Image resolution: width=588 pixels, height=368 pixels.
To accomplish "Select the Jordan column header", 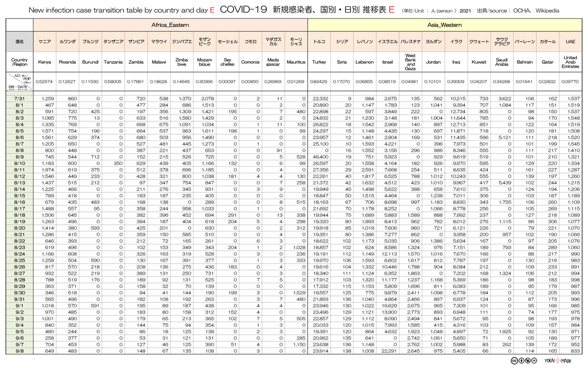I will point(433,62).
